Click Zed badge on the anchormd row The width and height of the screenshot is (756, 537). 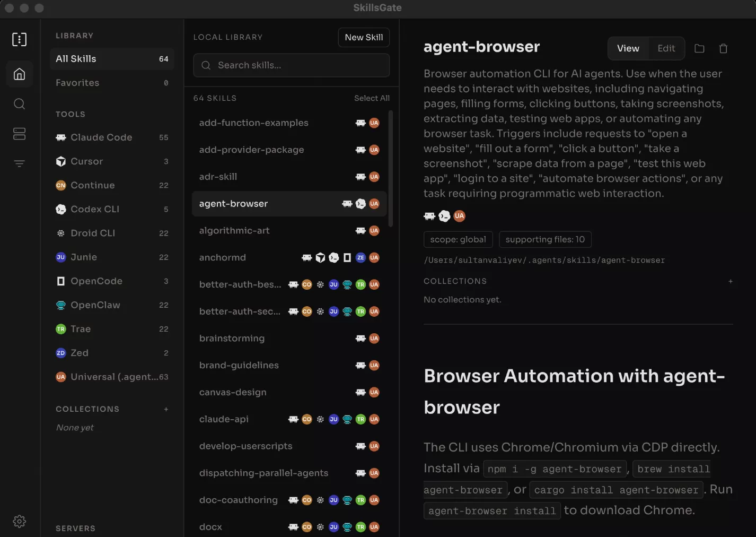361,257
